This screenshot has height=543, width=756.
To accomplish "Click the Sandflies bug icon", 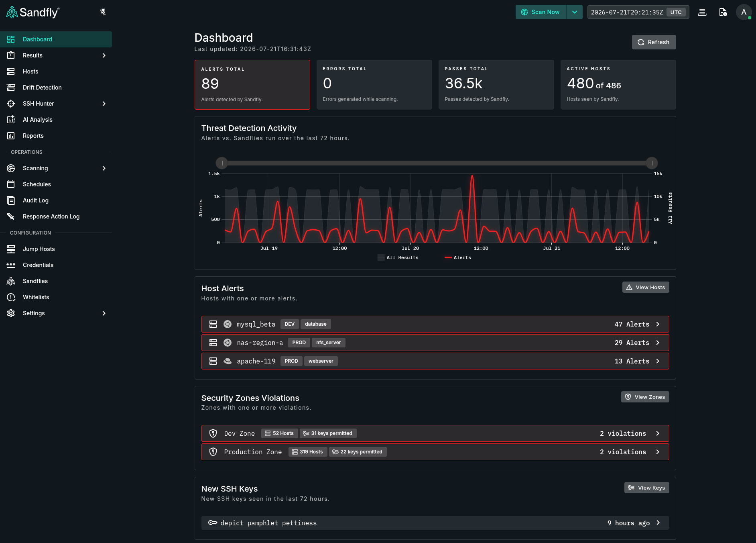I will 11,281.
